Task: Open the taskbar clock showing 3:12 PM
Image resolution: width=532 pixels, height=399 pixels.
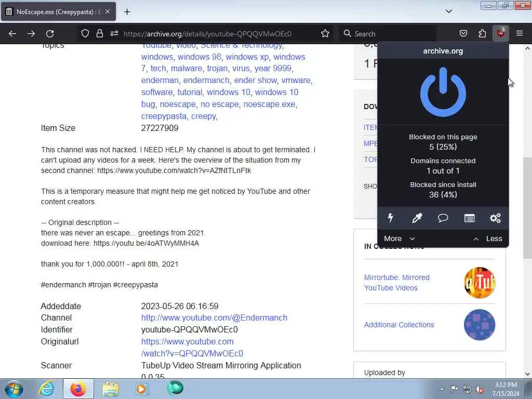Action: pyautogui.click(x=506, y=389)
